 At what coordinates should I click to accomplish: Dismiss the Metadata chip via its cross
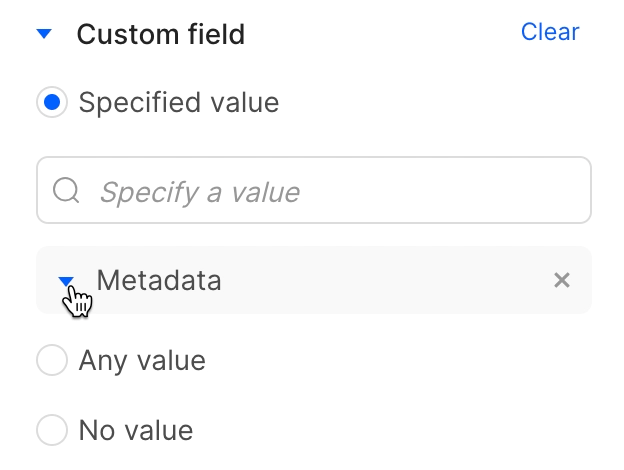point(562,280)
